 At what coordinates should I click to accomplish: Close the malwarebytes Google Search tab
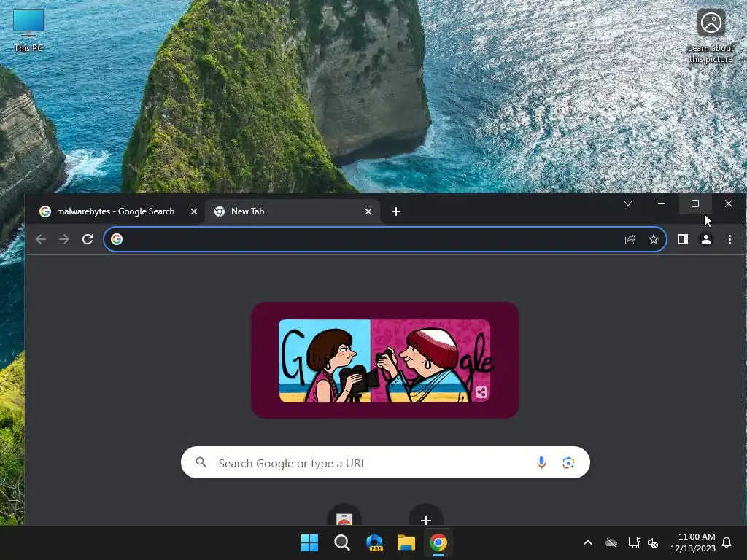pos(194,211)
